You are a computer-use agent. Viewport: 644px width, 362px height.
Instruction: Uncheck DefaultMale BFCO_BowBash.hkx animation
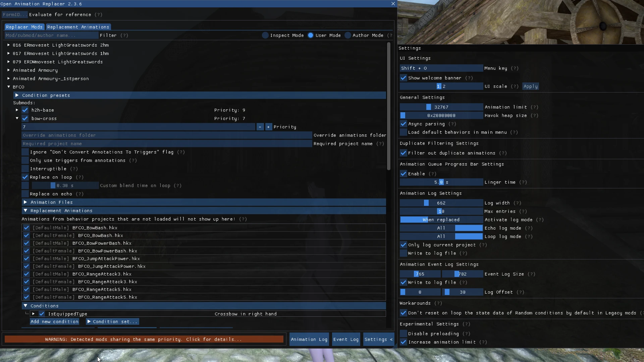click(26, 228)
